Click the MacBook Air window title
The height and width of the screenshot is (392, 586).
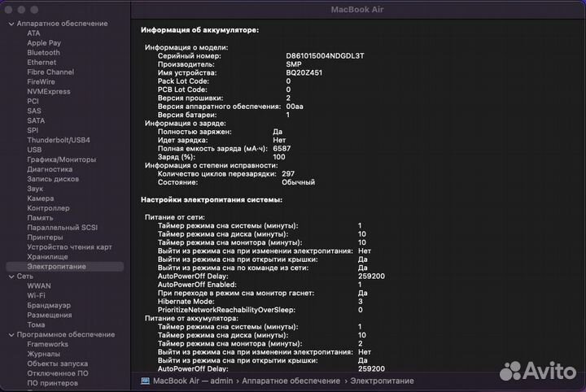[357, 10]
